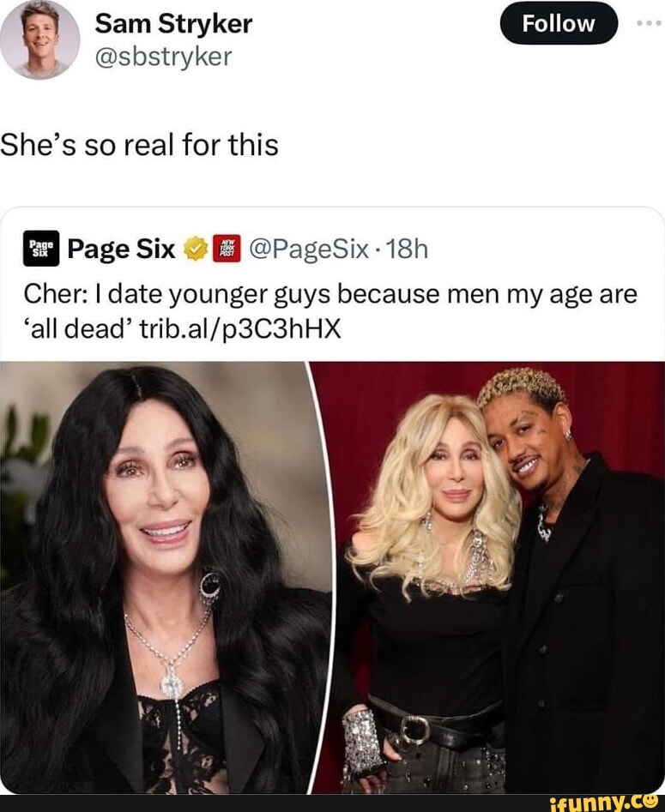665x812 pixels.
Task: Click the New York Post affiliation badge
Action: (227, 249)
